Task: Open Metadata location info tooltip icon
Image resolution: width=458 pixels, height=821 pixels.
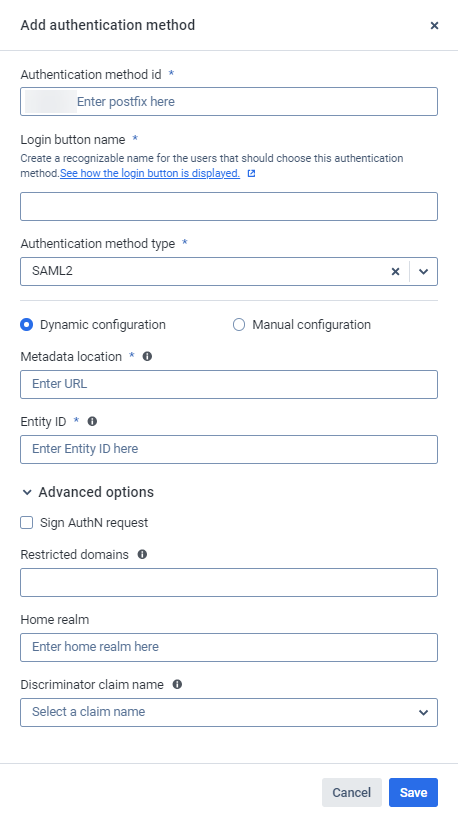Action: 148,357
